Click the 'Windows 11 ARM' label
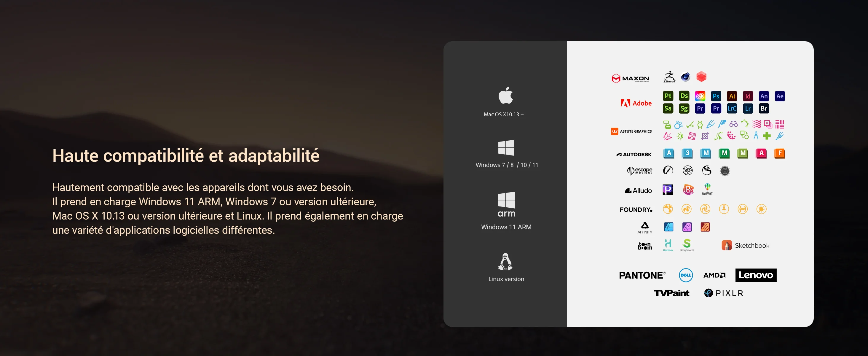This screenshot has height=356, width=868. [x=506, y=227]
